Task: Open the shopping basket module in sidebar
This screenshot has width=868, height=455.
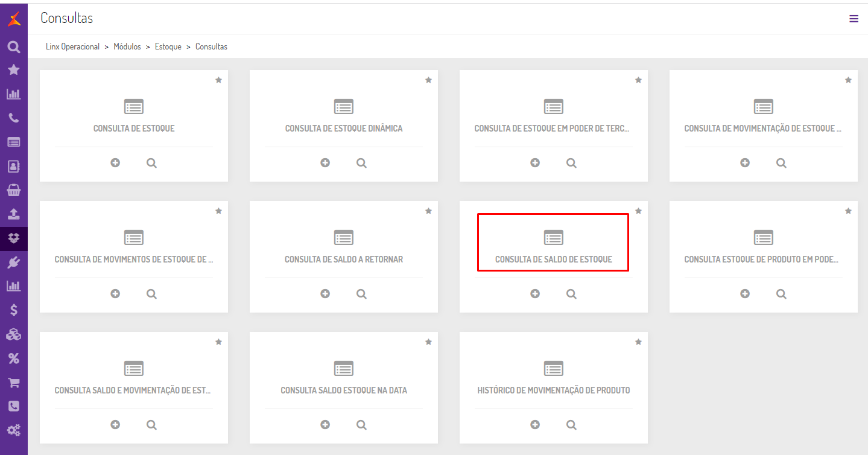Action: coord(14,191)
